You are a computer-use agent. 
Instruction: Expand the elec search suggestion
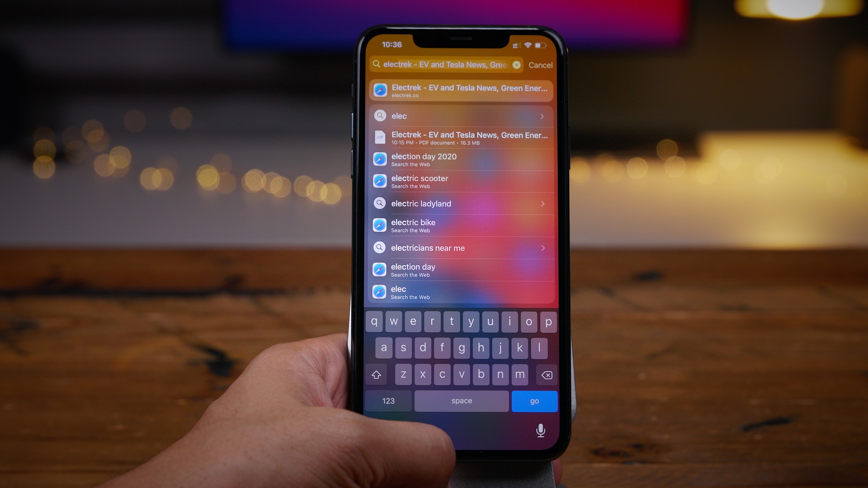pos(541,116)
